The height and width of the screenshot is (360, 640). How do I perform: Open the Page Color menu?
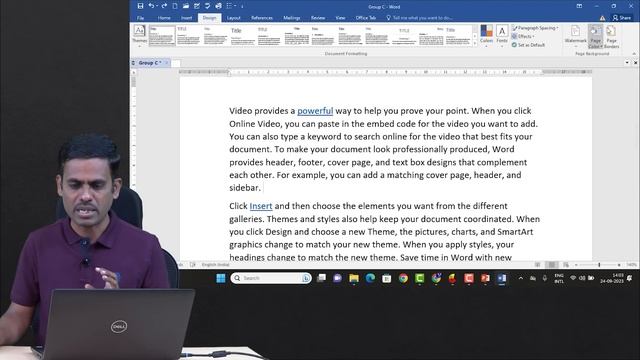pos(595,36)
